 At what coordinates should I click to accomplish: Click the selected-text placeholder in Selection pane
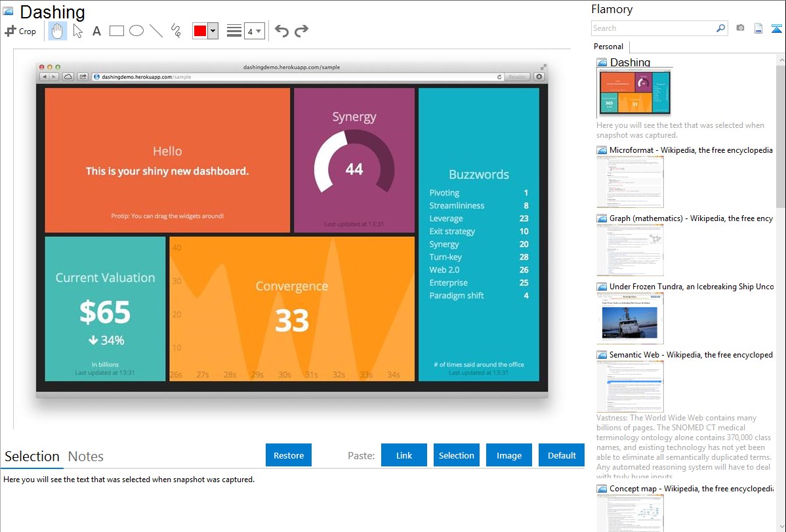coord(129,480)
